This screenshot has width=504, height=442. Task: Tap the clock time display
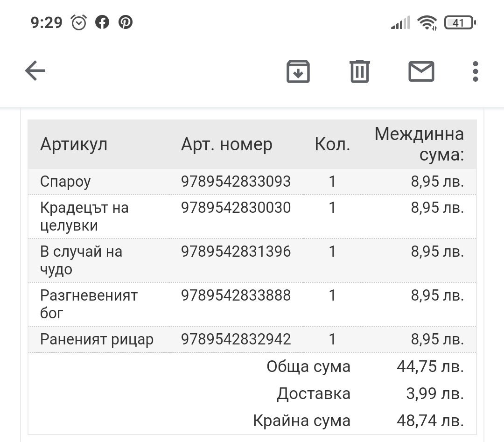pos(47,22)
